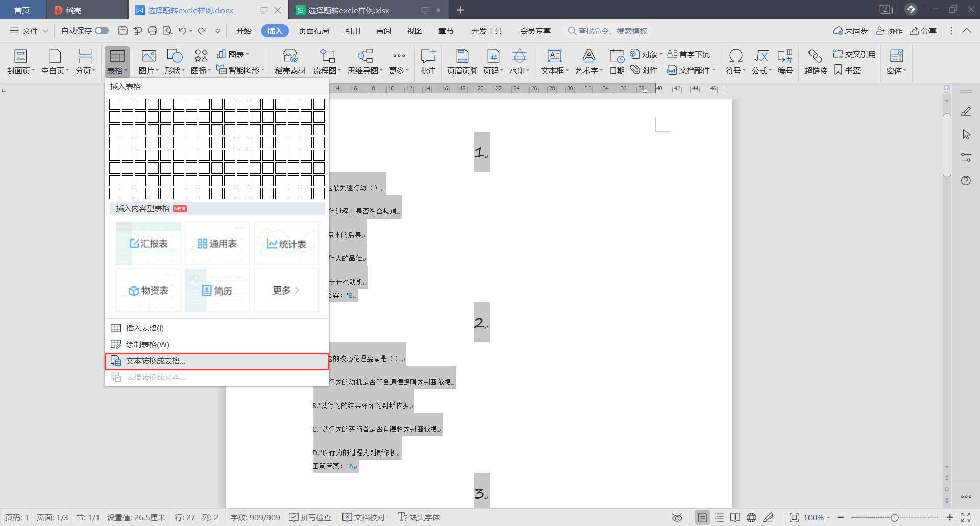
Task: Click the zoom out minus button
Action: [841, 517]
